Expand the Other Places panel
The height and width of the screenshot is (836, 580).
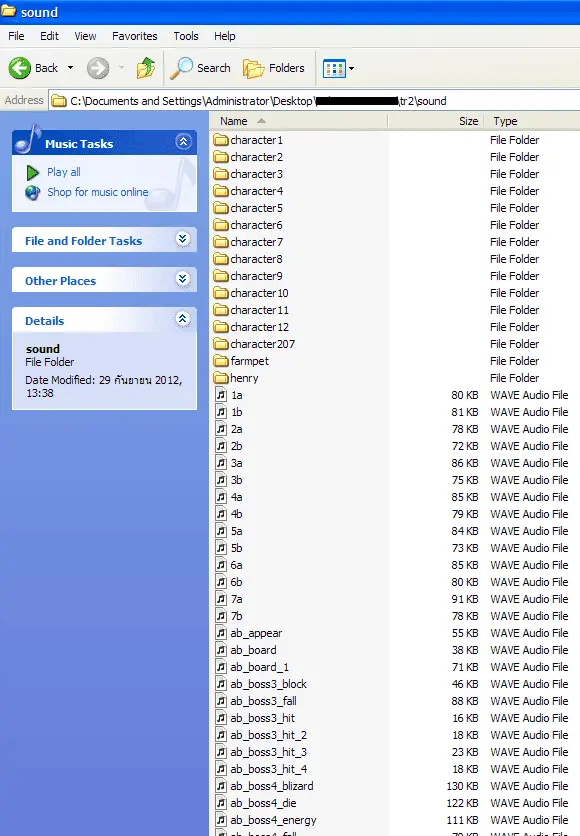[x=183, y=279]
